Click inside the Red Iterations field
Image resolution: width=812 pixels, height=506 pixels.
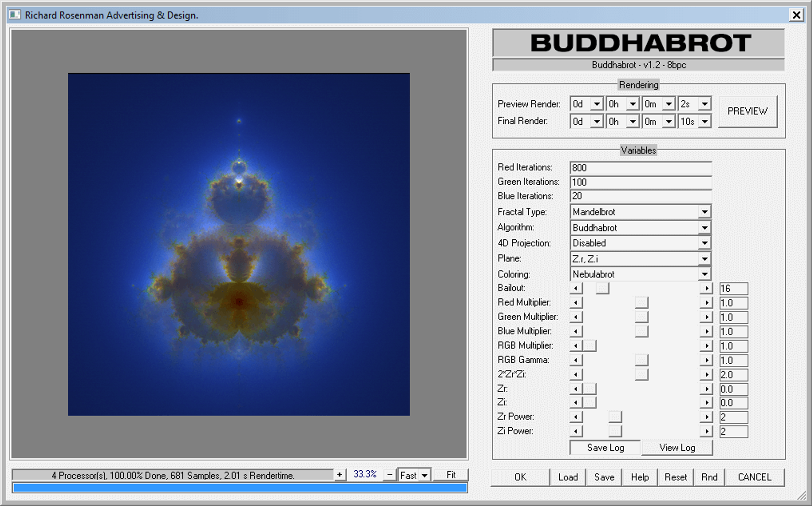click(640, 168)
